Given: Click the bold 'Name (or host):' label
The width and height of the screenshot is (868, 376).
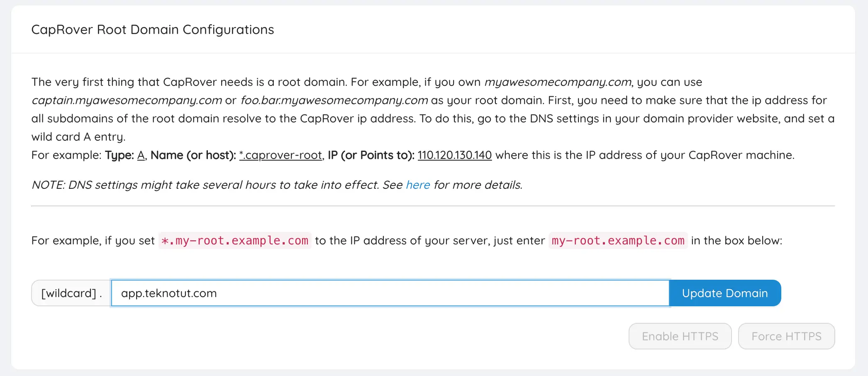Looking at the screenshot, I should pos(193,155).
